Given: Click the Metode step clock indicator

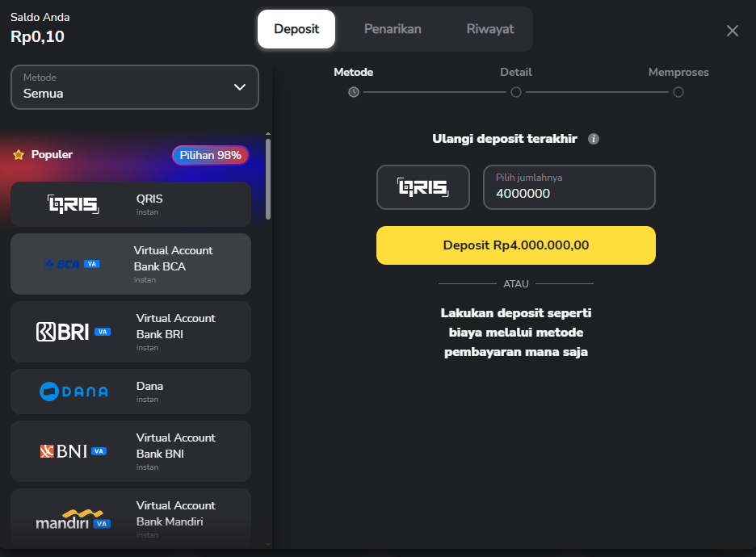Looking at the screenshot, I should 354,92.
